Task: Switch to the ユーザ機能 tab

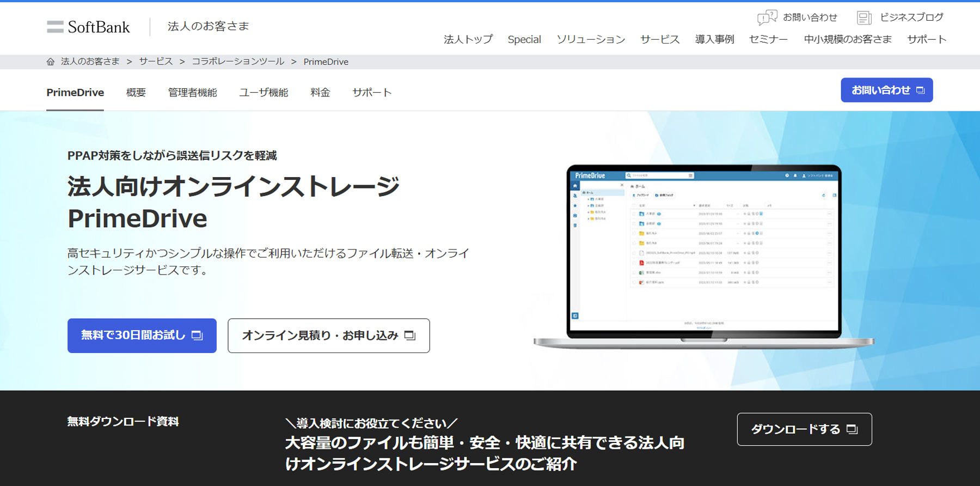Action: click(264, 93)
